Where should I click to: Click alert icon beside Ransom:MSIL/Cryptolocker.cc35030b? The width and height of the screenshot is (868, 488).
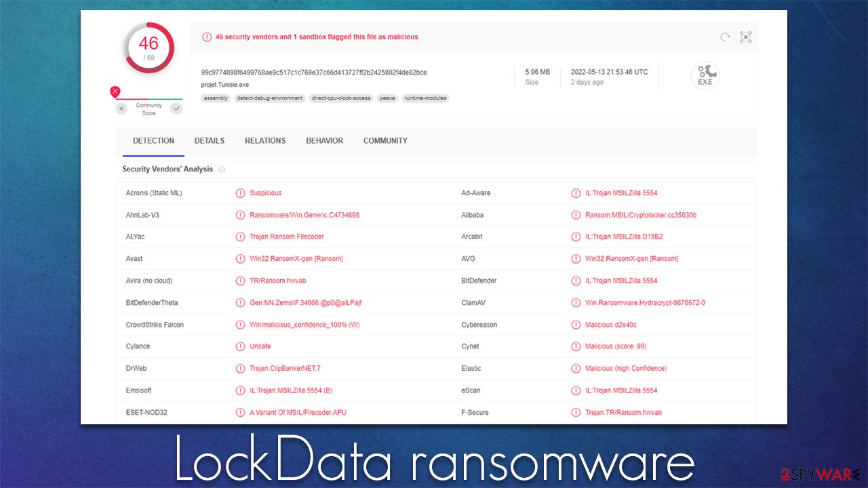pos(576,215)
